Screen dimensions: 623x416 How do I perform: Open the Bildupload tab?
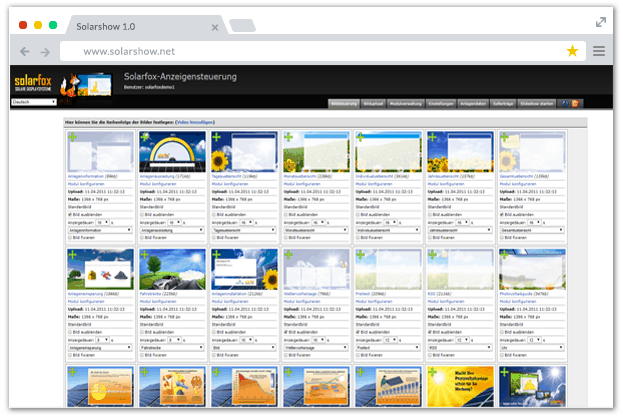coord(373,104)
